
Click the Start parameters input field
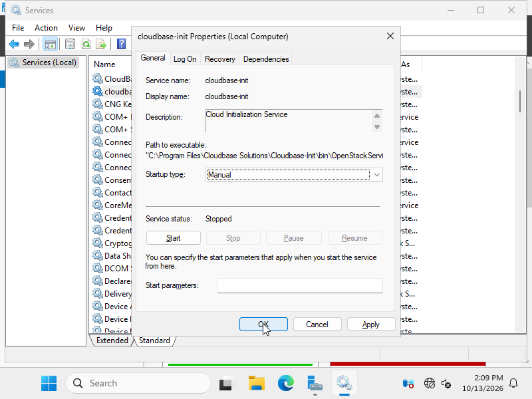pos(301,285)
